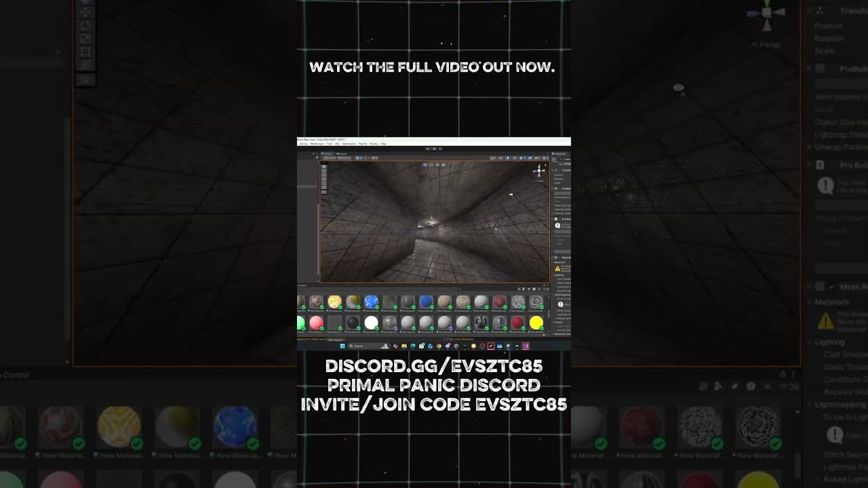This screenshot has width=868, height=488.
Task: Select the Move tool in Scene overlay
Action: pos(325,170)
